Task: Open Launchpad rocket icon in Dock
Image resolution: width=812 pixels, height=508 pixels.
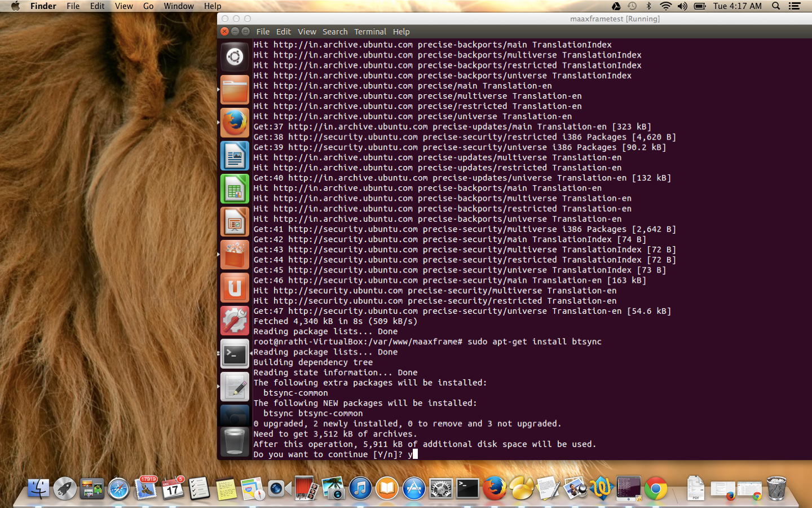Action: [x=65, y=489]
